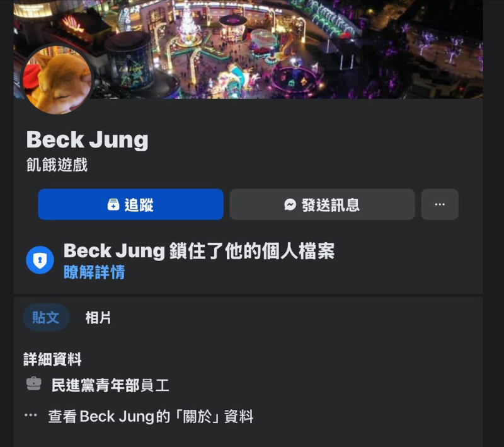Click the 詳細資料 section heading
Viewport: 504px width, 447px height.
(52, 359)
